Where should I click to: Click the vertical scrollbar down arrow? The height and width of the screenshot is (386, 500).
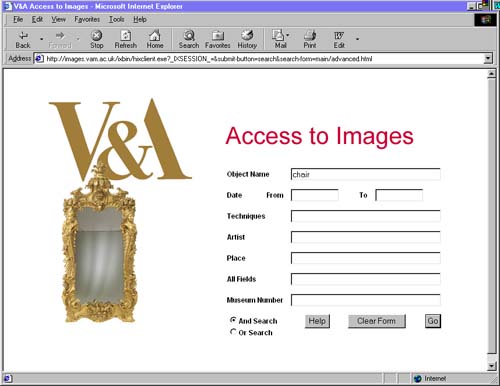491,366
